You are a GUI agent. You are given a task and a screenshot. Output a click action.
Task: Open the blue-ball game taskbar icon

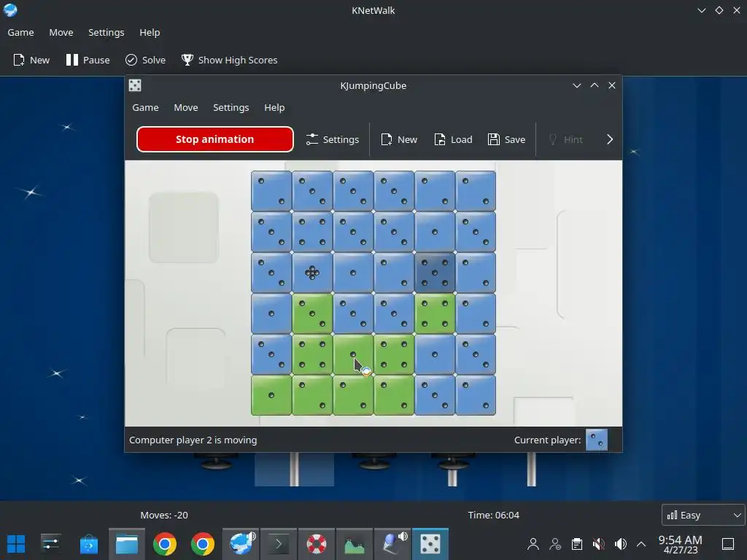[392, 544]
